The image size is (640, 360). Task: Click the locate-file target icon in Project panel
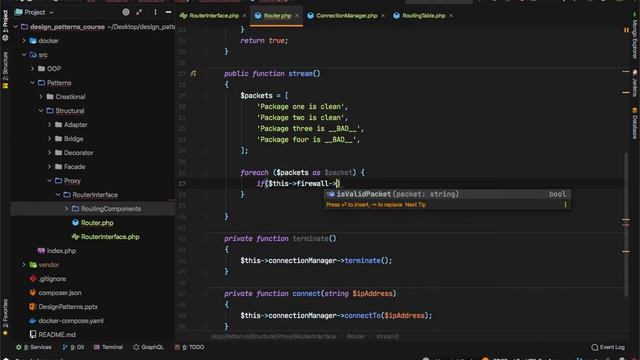(x=126, y=12)
